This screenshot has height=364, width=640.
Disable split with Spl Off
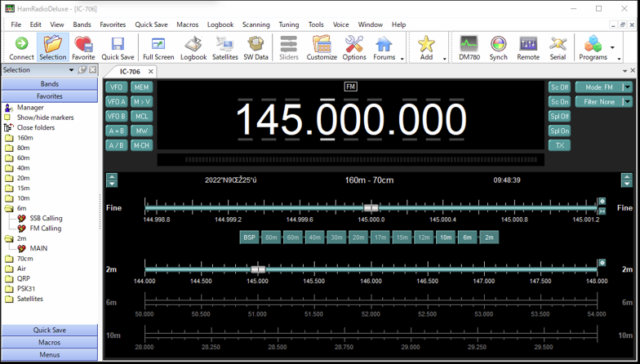pyautogui.click(x=559, y=116)
